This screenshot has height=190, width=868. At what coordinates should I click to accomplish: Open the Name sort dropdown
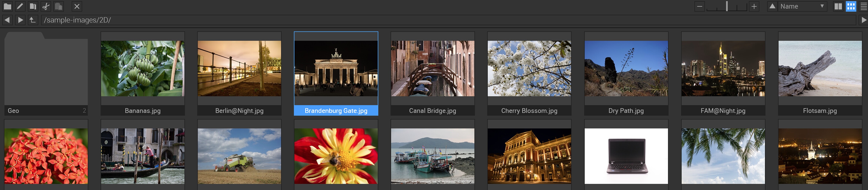pyautogui.click(x=802, y=6)
